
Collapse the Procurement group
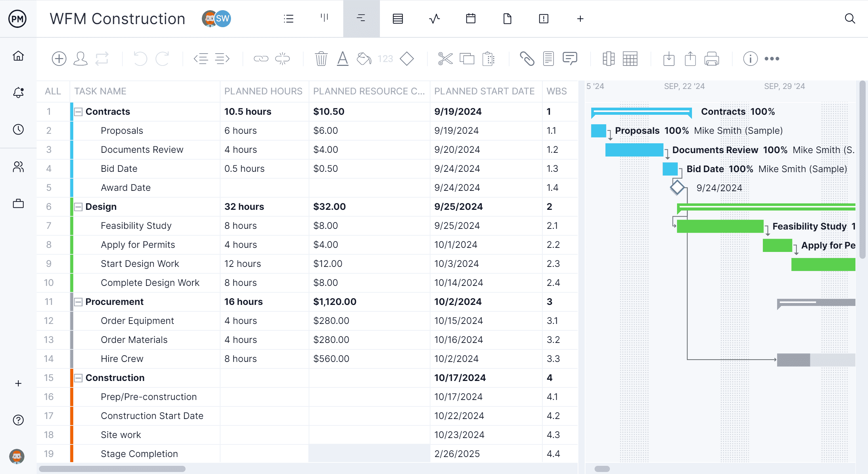[78, 302]
